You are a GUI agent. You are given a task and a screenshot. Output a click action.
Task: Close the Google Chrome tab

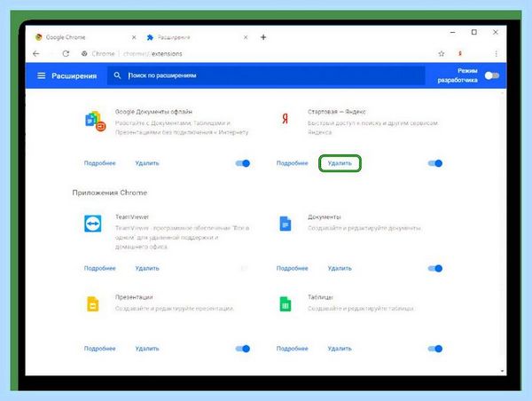click(x=134, y=37)
